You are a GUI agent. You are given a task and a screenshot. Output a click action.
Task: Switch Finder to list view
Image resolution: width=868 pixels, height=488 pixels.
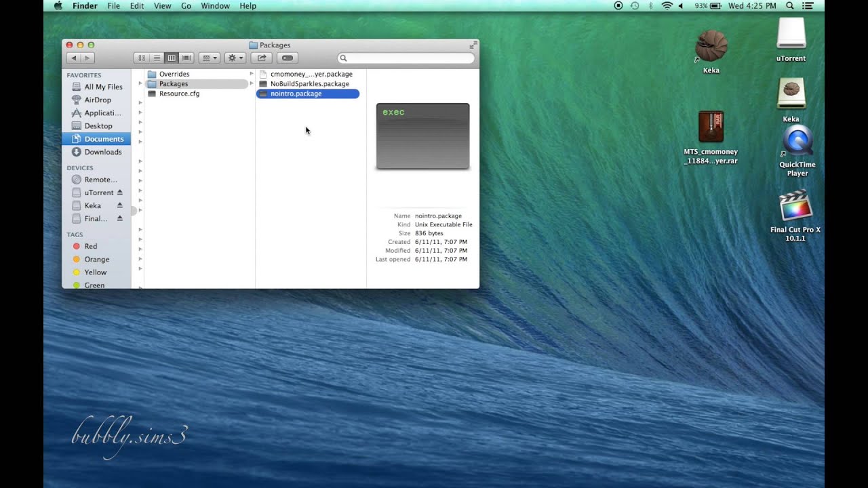pos(156,58)
